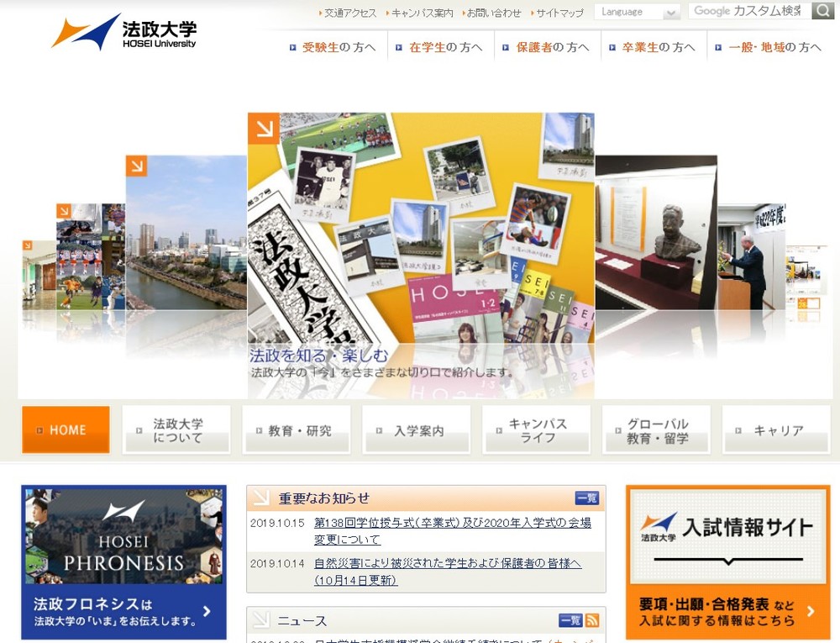Click the orange arrow on center carousel image
Image resolution: width=840 pixels, height=643 pixels.
[263, 129]
